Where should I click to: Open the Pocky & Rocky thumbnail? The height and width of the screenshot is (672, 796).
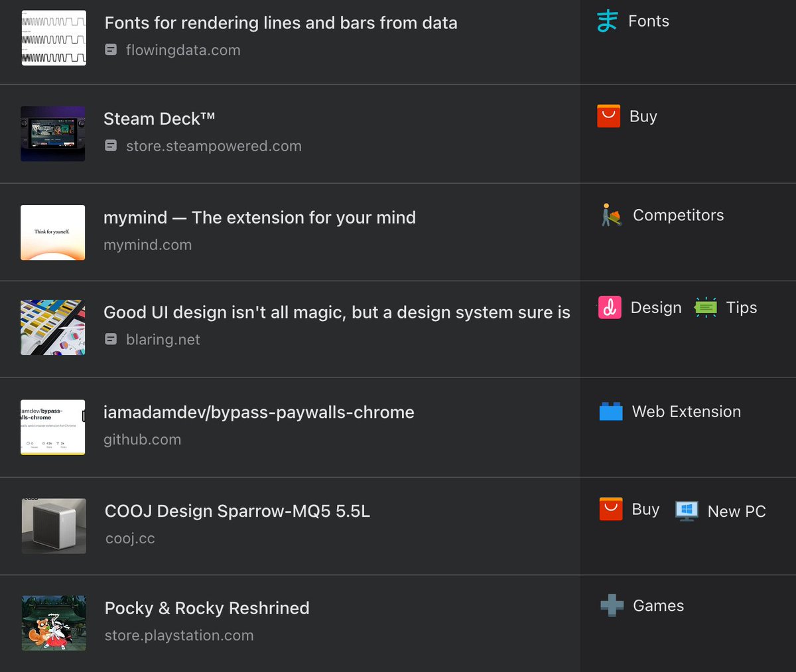[x=54, y=623]
